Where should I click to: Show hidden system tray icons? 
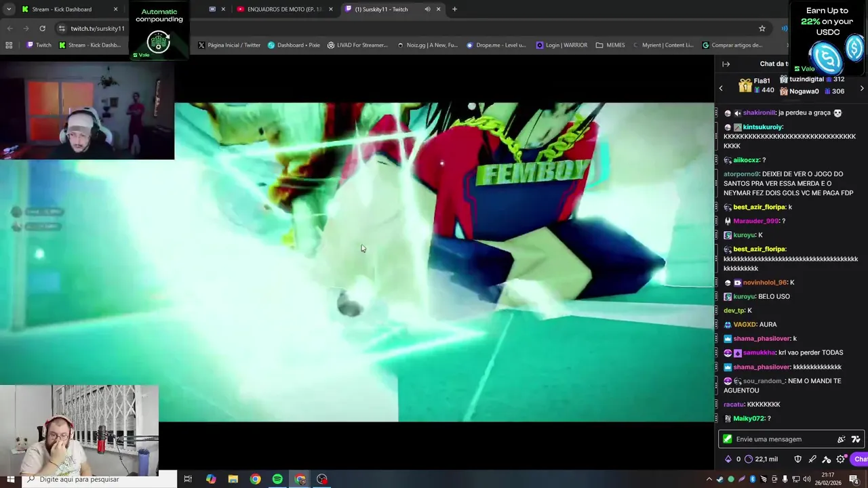click(x=709, y=479)
